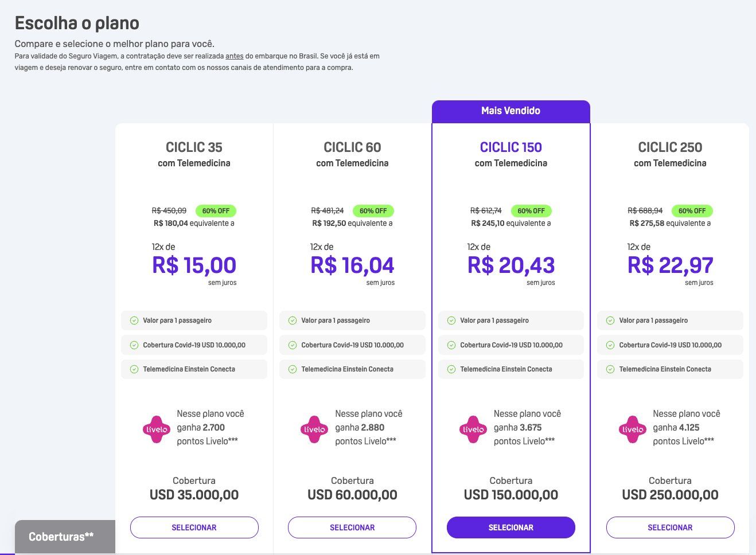Viewport: 756px width, 555px height.
Task: Click the Livelo logo under CICLIC 250
Action: 633,429
